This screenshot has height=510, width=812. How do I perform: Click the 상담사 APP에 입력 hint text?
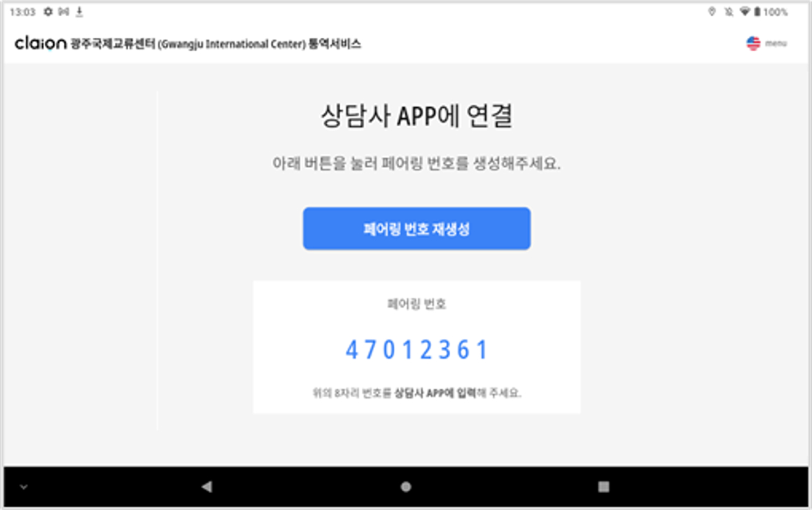pos(435,393)
